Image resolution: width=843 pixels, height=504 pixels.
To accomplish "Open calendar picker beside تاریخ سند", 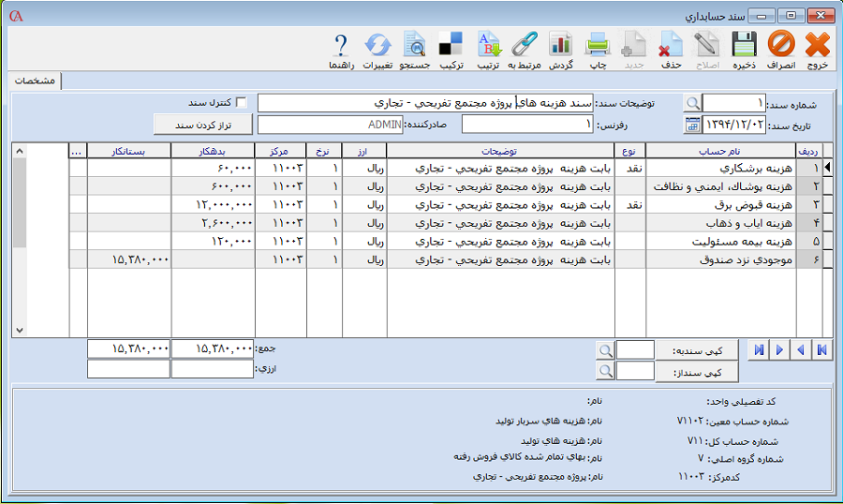I will coord(692,125).
